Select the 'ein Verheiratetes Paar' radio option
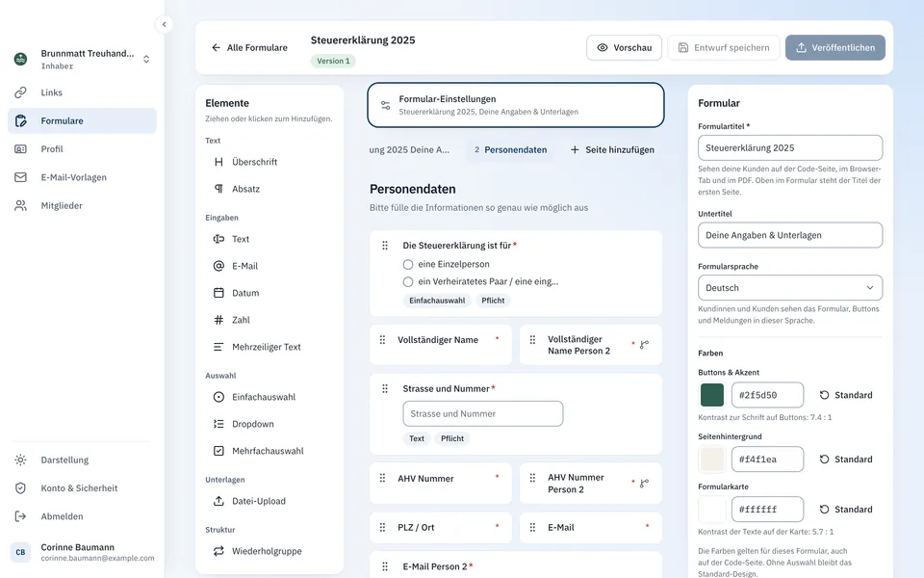 408,282
